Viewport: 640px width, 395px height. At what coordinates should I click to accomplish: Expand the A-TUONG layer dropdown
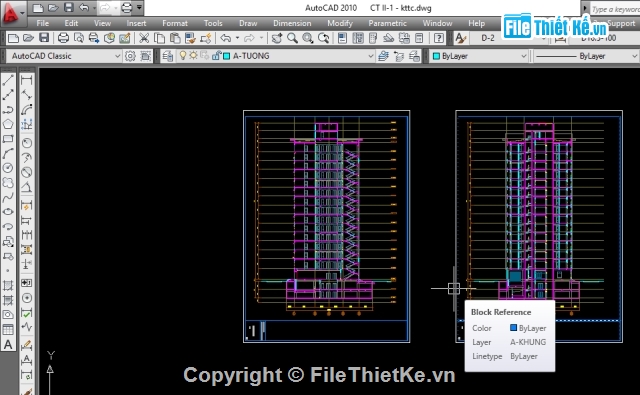371,56
